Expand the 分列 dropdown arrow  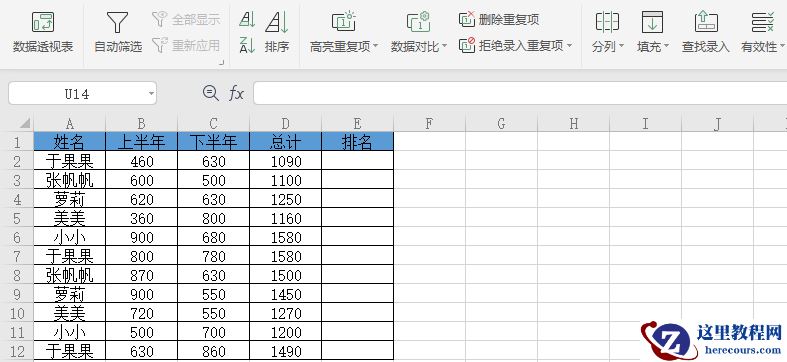coord(621,47)
